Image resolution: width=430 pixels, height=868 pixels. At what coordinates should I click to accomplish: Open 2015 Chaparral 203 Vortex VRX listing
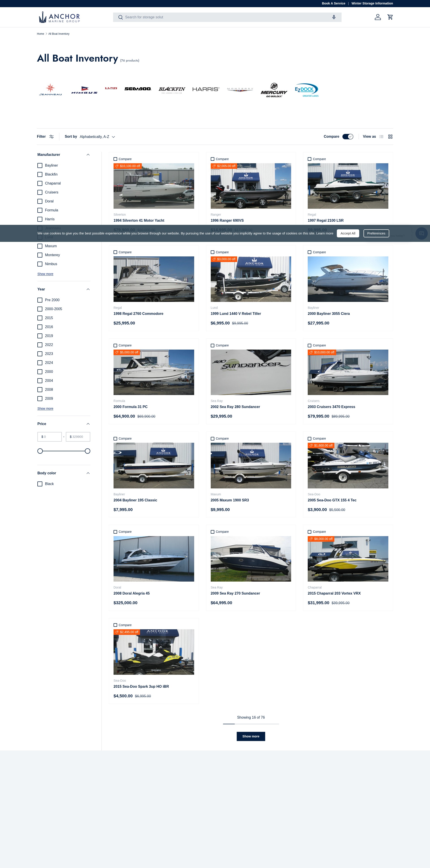coord(334,593)
